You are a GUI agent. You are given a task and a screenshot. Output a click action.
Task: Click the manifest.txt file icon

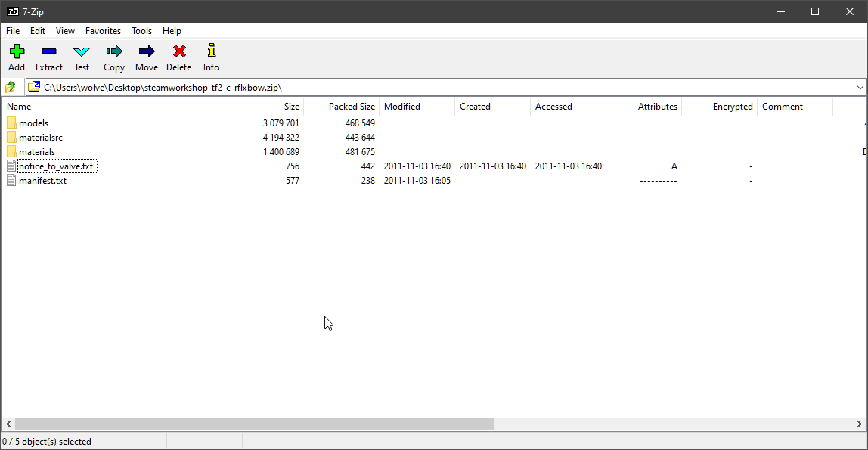tap(11, 181)
